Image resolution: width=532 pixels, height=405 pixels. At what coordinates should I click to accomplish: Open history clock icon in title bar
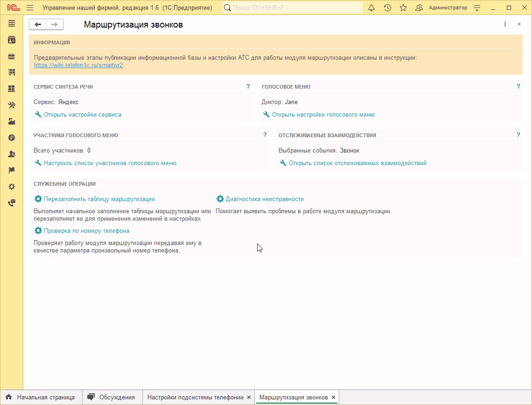[x=387, y=8]
